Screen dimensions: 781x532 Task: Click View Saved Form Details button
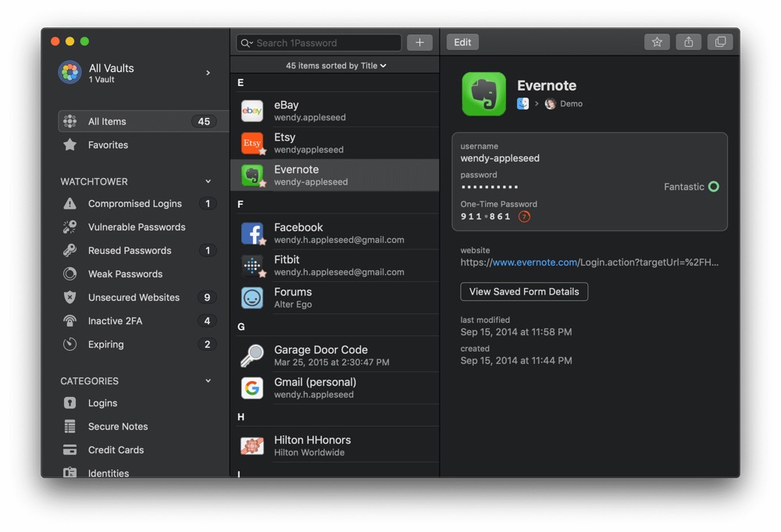tap(524, 291)
